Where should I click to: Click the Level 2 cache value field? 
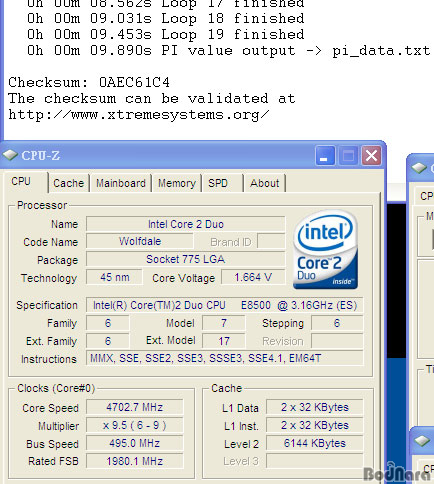point(315,443)
